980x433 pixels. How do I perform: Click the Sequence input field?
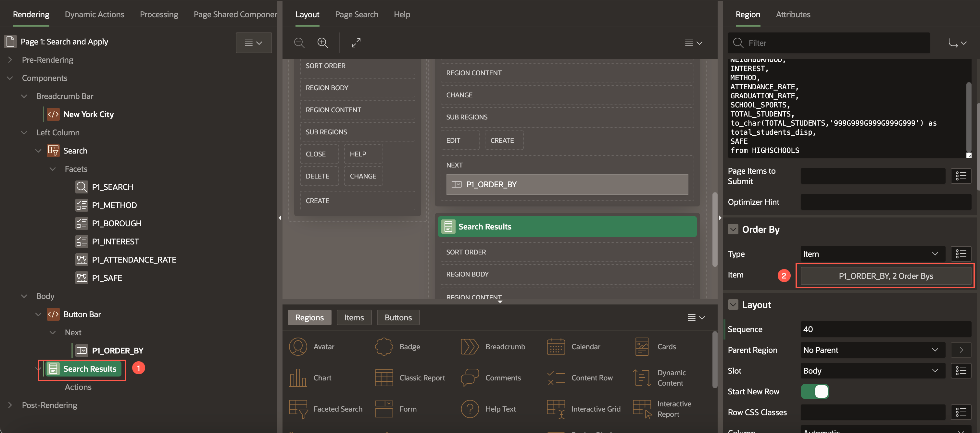pyautogui.click(x=886, y=329)
